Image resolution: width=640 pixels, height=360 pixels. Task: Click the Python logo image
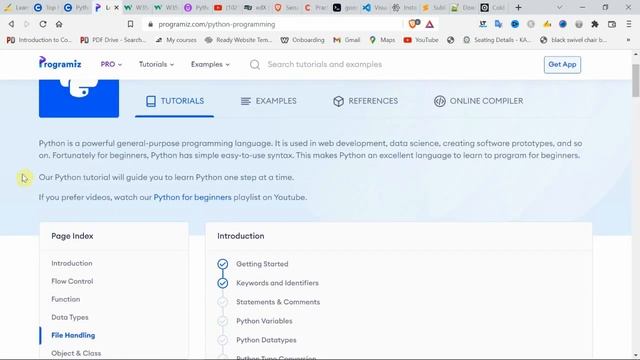(x=79, y=98)
